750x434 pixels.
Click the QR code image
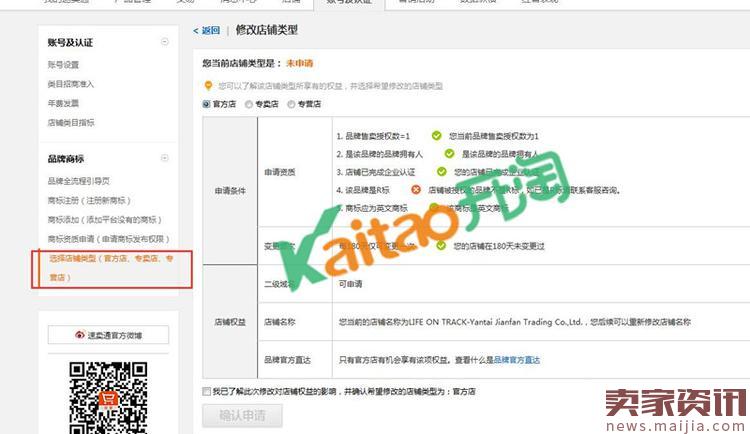click(x=108, y=398)
